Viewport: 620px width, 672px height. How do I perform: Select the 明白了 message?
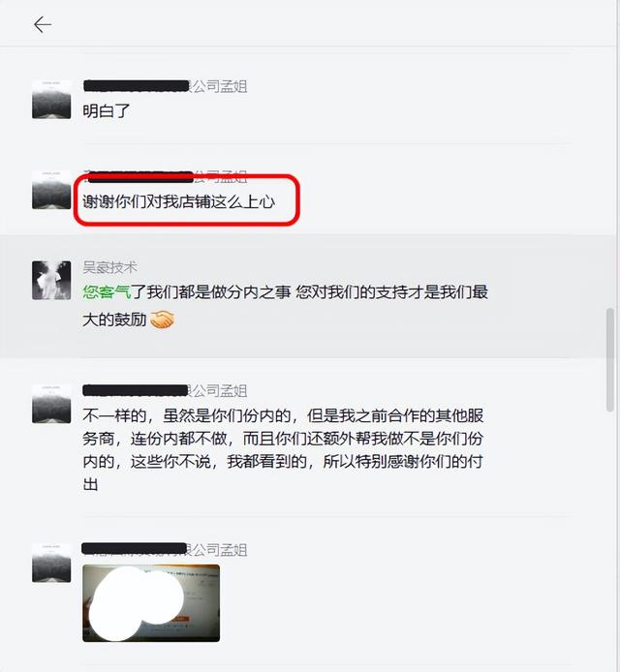tap(107, 111)
